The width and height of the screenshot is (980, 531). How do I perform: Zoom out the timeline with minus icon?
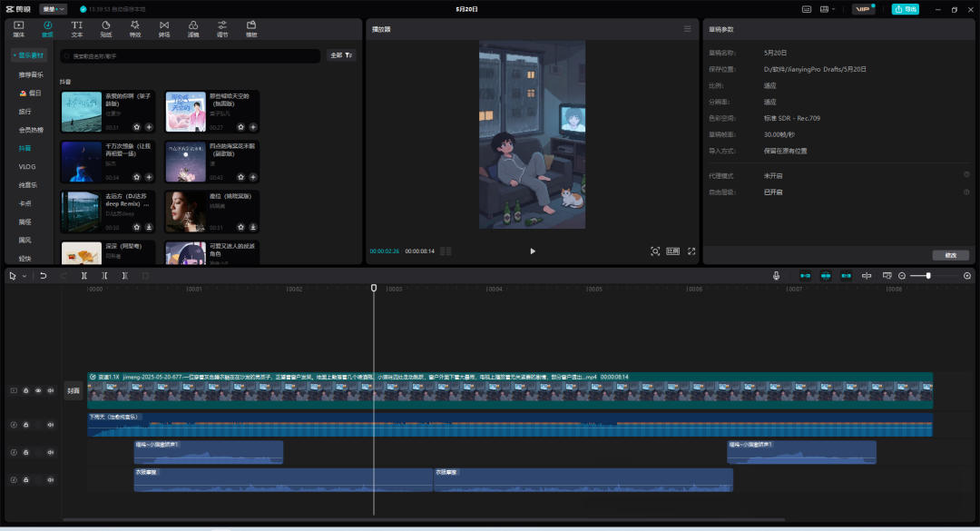(x=902, y=276)
